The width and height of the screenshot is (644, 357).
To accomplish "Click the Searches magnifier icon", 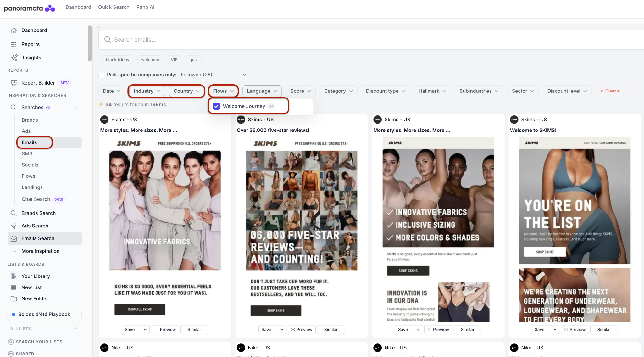I will 14,107.
